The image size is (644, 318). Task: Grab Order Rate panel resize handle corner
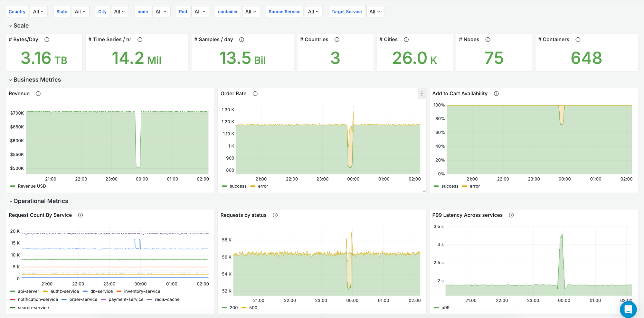coord(424,191)
